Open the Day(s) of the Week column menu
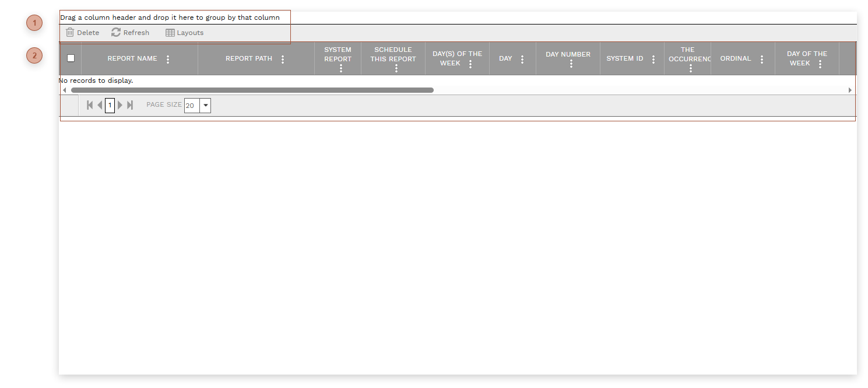The width and height of the screenshot is (868, 388). 470,63
